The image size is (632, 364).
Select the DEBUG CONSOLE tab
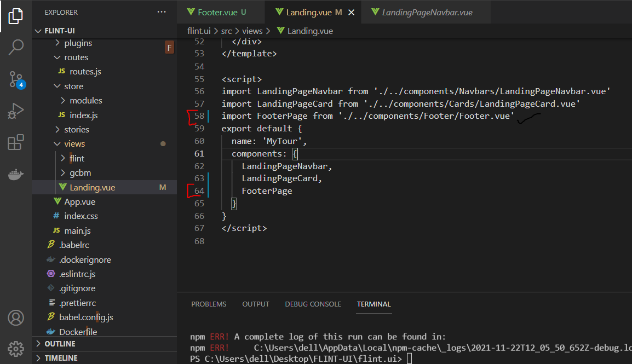[x=313, y=304]
